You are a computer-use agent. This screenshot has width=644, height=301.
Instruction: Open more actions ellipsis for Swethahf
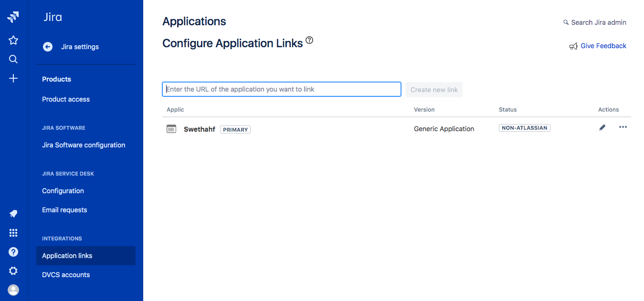coord(623,127)
